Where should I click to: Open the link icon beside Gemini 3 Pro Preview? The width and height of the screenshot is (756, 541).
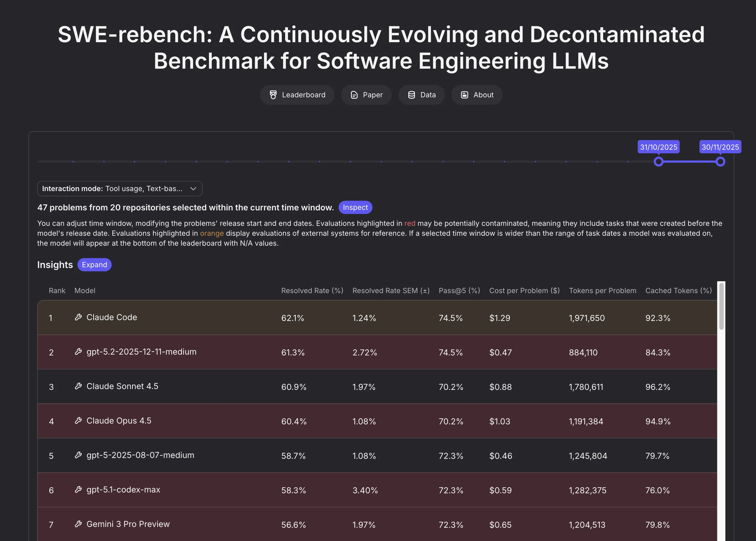point(78,524)
